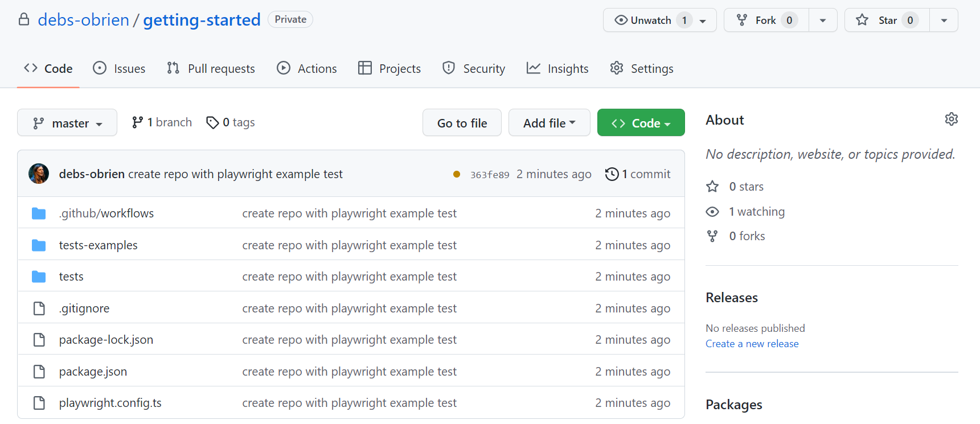This screenshot has width=980, height=424.
Task: Click the Security shield icon
Action: [x=449, y=68]
